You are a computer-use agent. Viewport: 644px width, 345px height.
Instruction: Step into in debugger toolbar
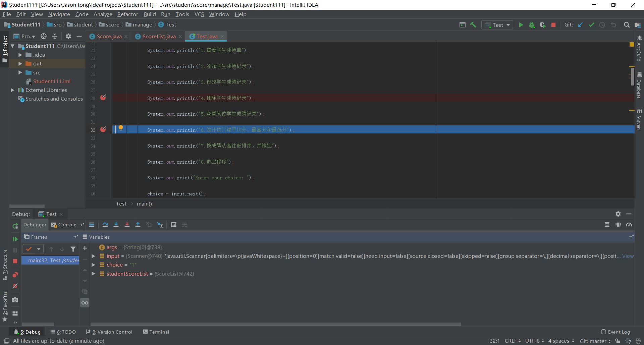click(x=116, y=225)
